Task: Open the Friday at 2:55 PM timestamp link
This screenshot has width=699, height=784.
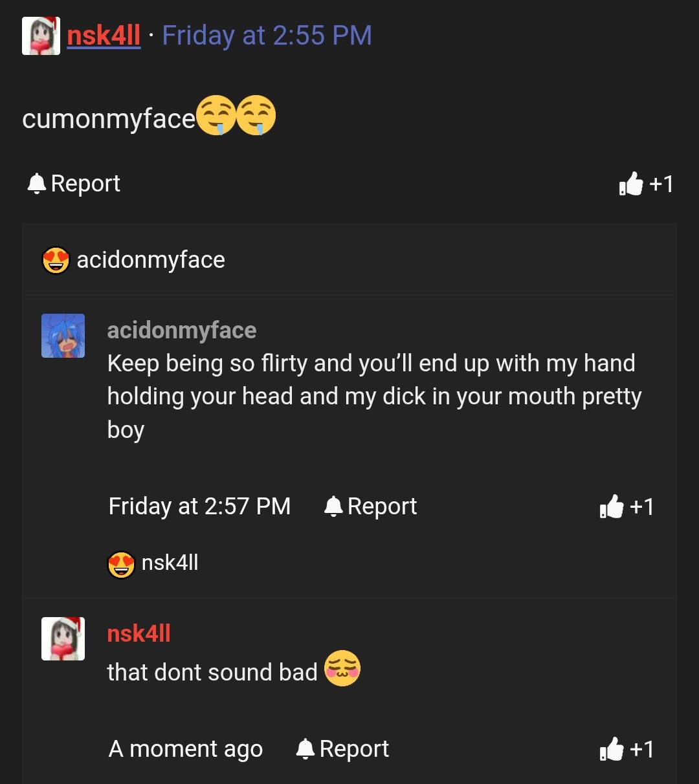Action: (x=267, y=36)
